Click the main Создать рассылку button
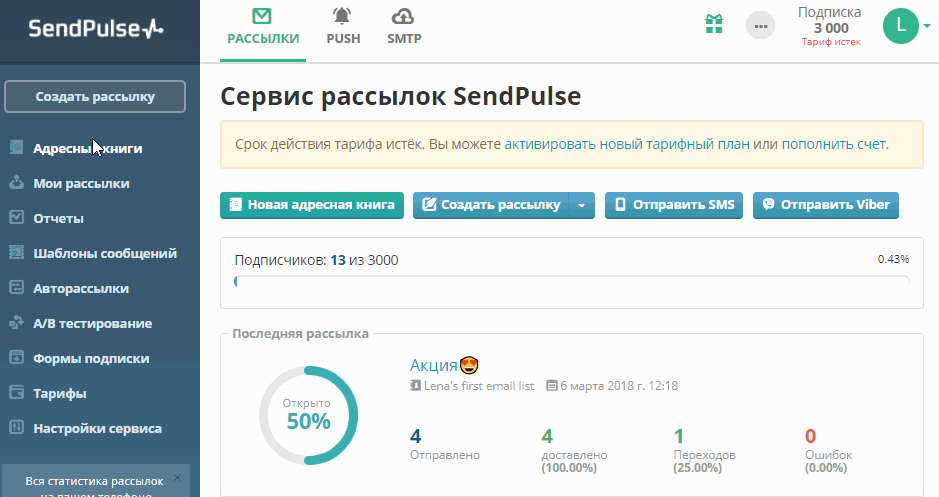Screen dimensions: 939x497 click(x=491, y=205)
